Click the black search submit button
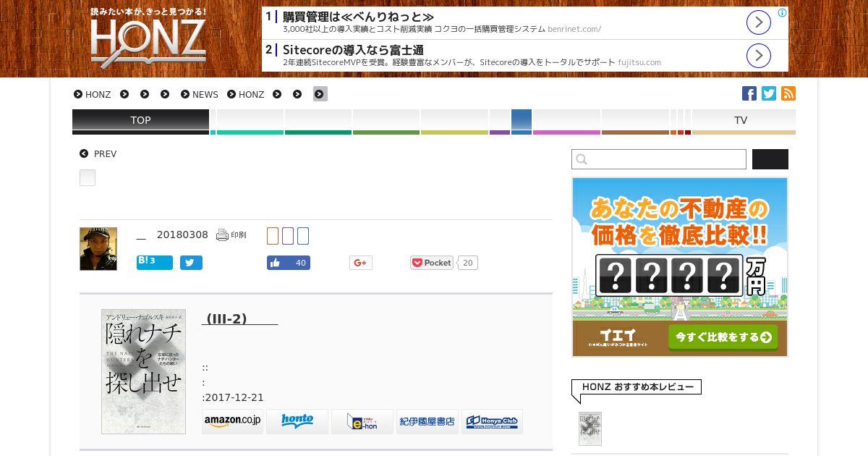The width and height of the screenshot is (868, 456). tap(770, 159)
